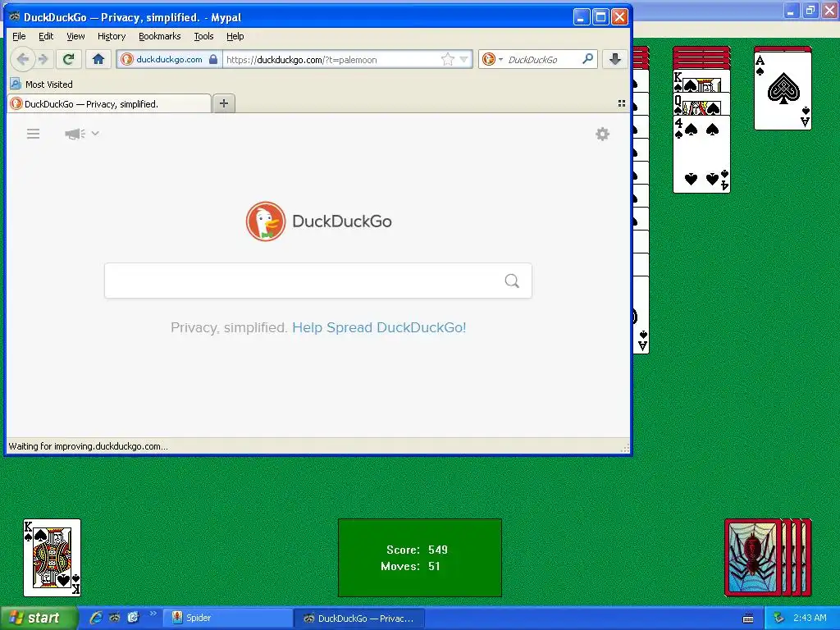Viewport: 840px width, 630px height.
Task: Select the DuckDuckGo — Privacy, simplified tab
Action: pos(109,104)
